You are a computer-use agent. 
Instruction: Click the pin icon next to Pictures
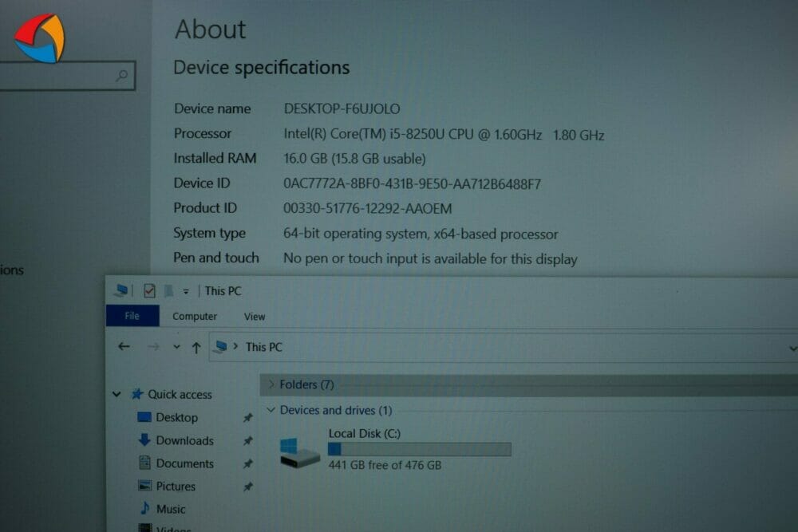click(x=248, y=487)
